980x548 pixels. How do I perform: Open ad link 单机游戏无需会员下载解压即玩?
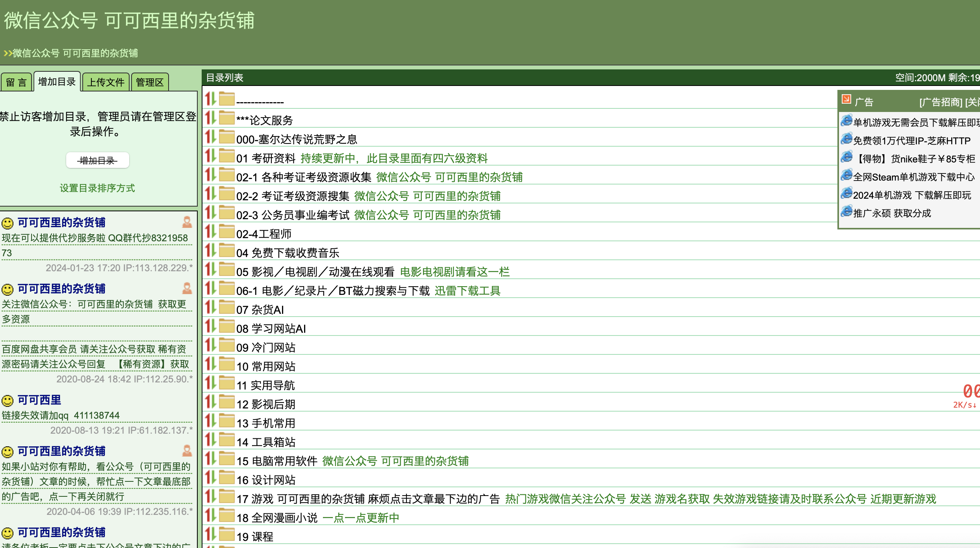[x=916, y=123]
